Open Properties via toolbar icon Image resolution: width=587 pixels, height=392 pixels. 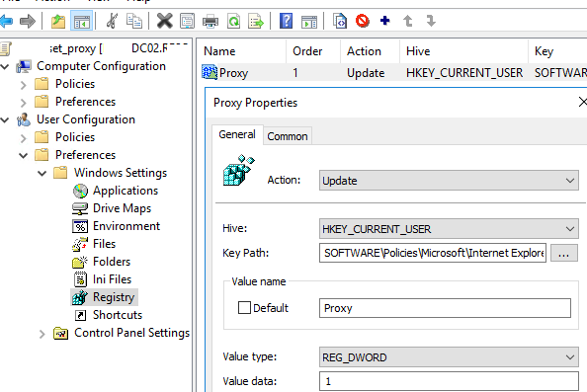pyautogui.click(x=187, y=21)
